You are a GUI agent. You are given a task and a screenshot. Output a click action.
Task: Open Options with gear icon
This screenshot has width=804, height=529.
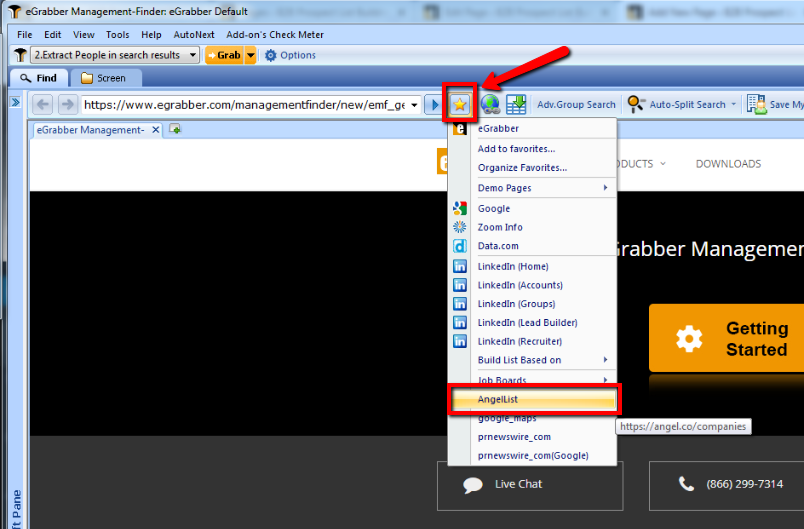pos(290,55)
